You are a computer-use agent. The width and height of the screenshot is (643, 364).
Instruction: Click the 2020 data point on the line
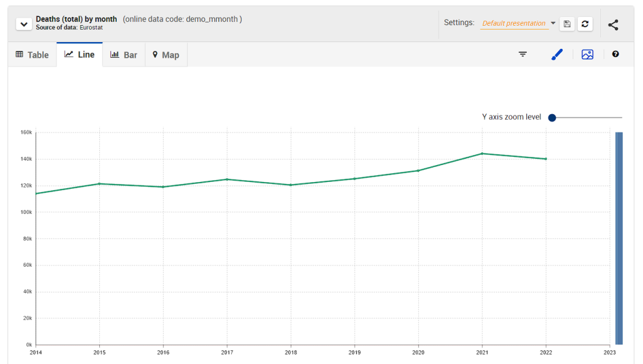point(418,170)
